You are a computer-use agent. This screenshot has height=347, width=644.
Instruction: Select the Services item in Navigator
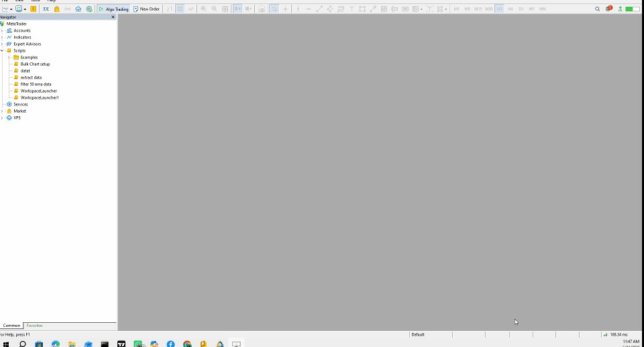[x=21, y=105]
